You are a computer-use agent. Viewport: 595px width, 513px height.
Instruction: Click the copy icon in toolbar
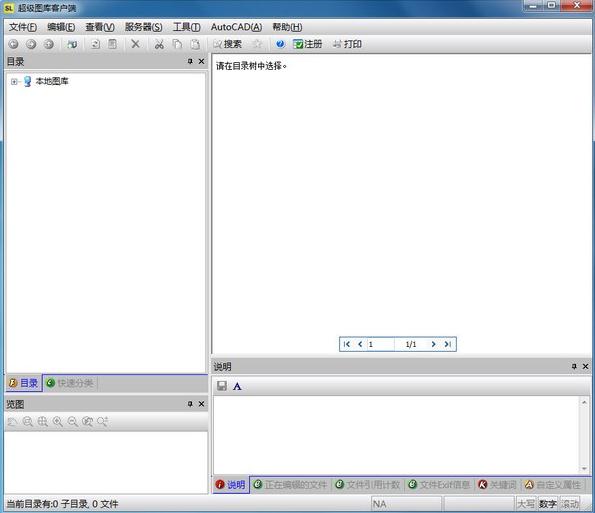[x=177, y=44]
